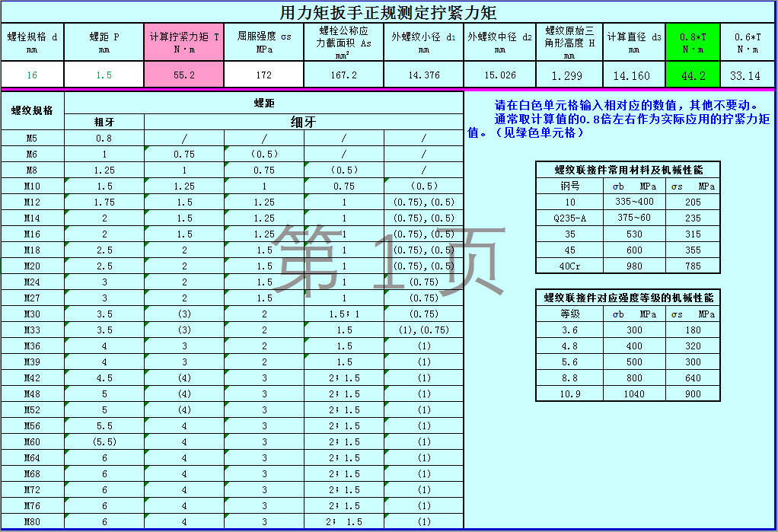Select the pink calculated torque cell 55.2
The height and width of the screenshot is (532, 778).
[183, 75]
